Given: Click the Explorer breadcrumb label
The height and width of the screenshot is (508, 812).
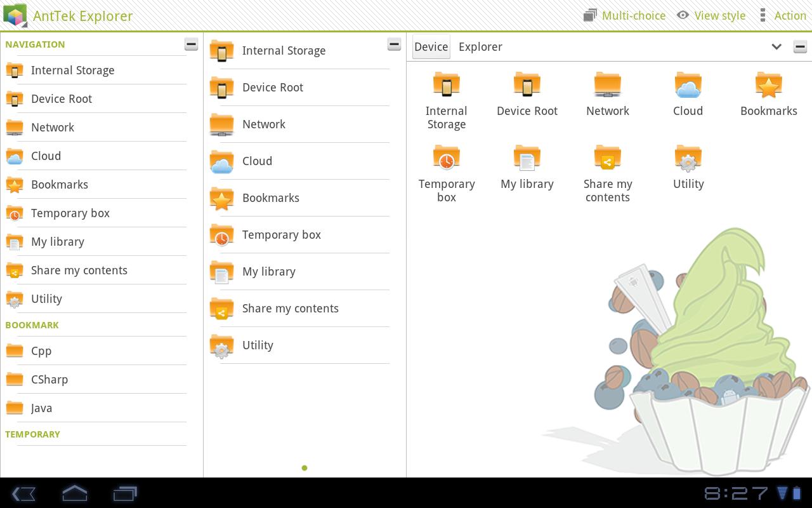Looking at the screenshot, I should pos(480,47).
